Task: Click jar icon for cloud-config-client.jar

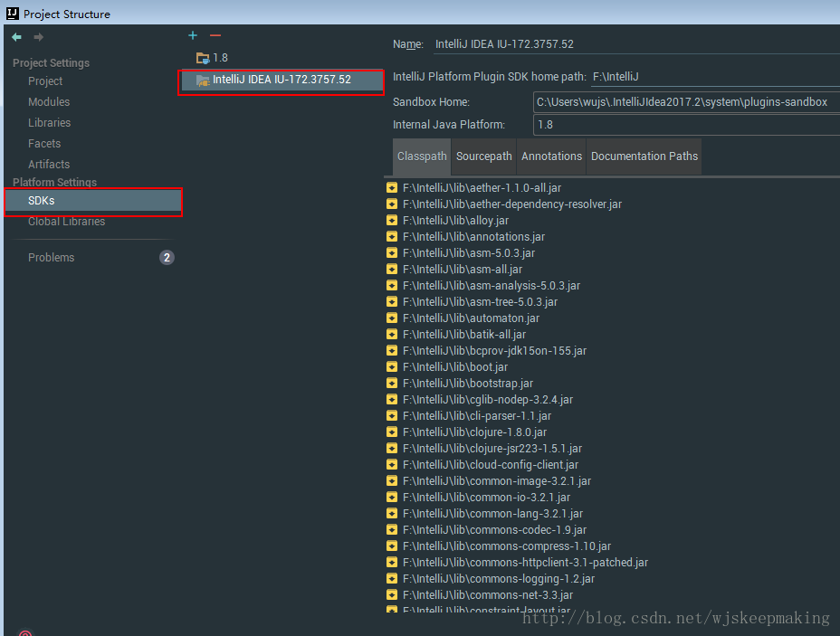Action: coord(392,465)
